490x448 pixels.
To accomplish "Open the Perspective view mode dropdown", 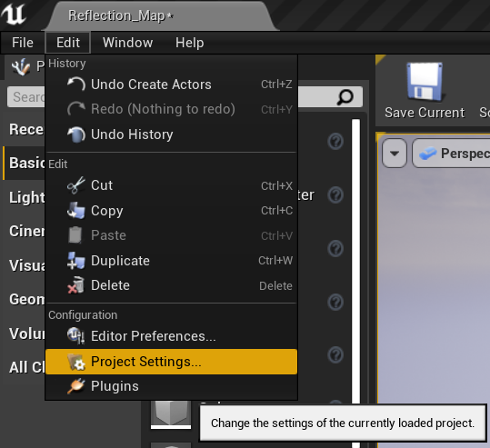I will coord(452,154).
